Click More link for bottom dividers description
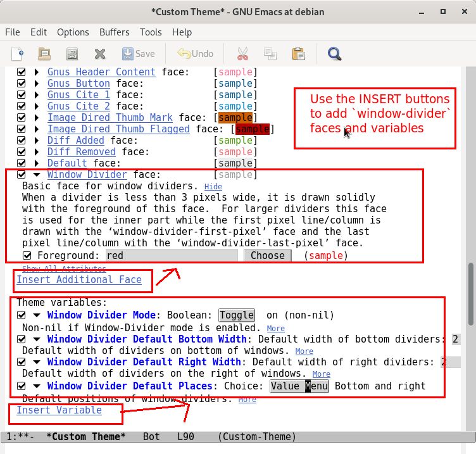Viewport: 476px width, 454px height. coord(304,351)
